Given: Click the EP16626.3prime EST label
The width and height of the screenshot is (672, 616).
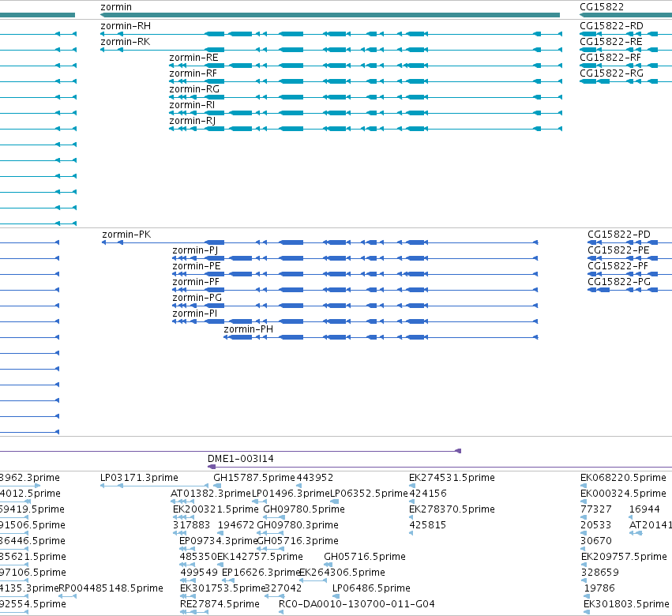Looking at the screenshot, I should click(x=261, y=573).
